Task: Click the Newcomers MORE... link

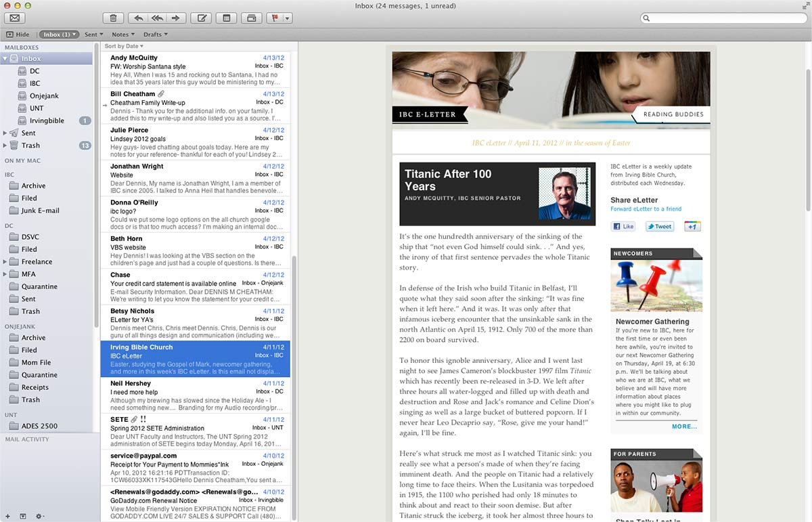Action: [x=684, y=427]
